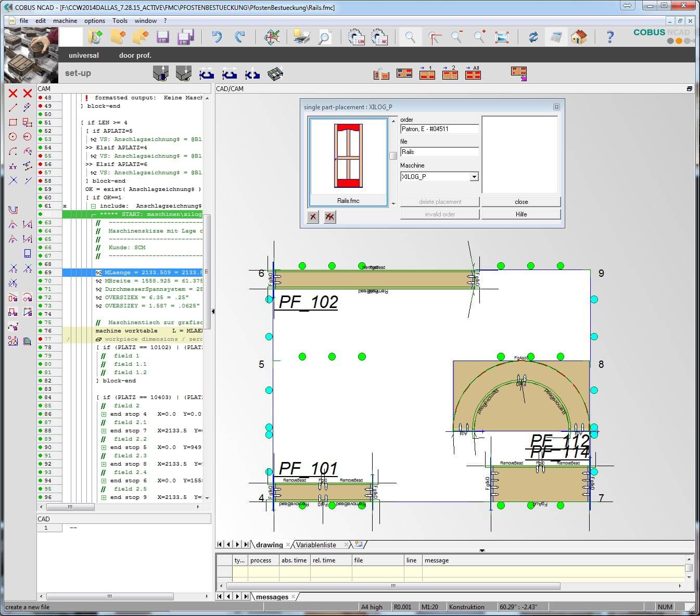
Task: Click the LIN gear icon in the toolbar
Action: pyautogui.click(x=357, y=37)
